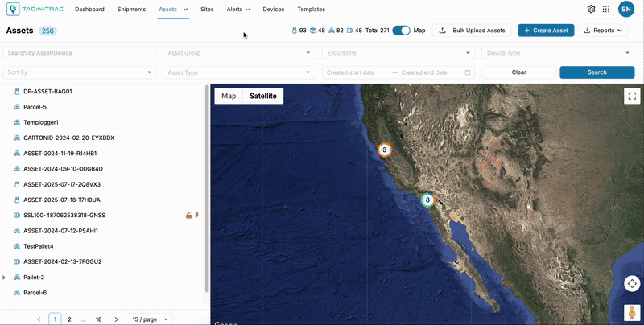This screenshot has width=644, height=325.
Task: Open the Devices page
Action: (x=274, y=9)
